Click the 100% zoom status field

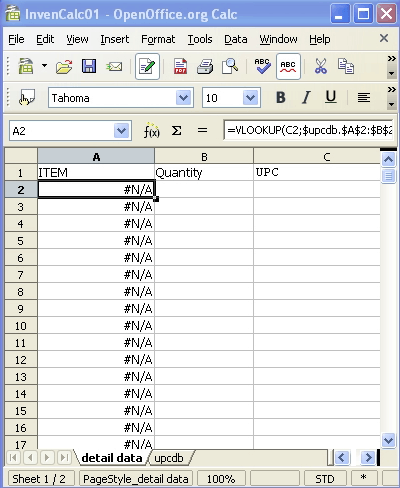[221, 479]
